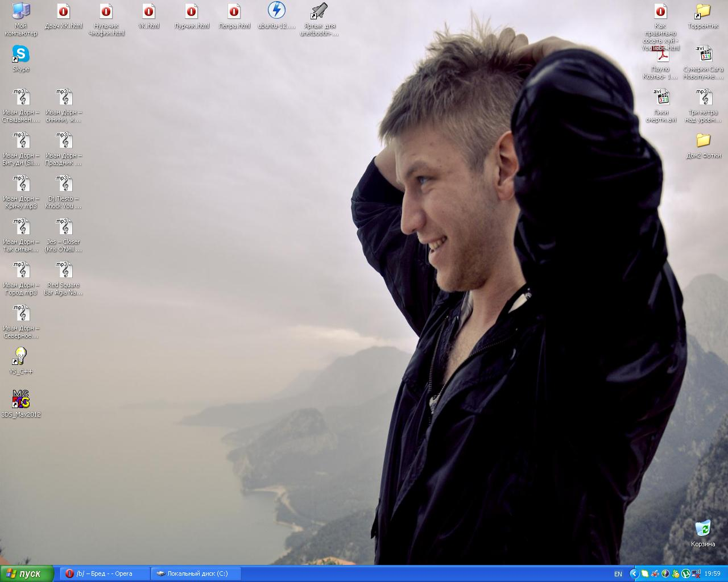728x582 pixels.
Task: Click the network connection tray icon
Action: (695, 574)
